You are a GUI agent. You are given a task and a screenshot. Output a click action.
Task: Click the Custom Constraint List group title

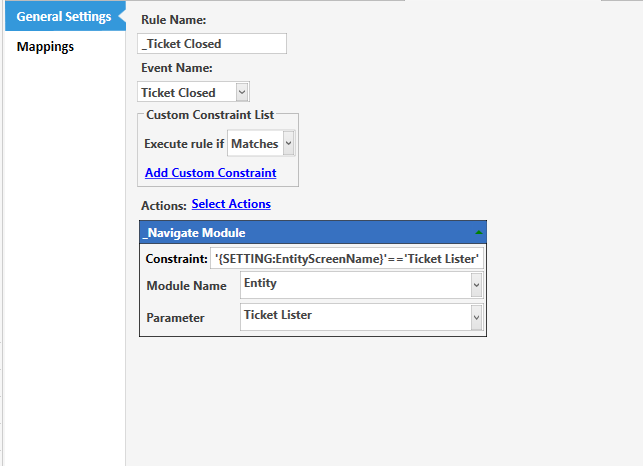(x=210, y=115)
